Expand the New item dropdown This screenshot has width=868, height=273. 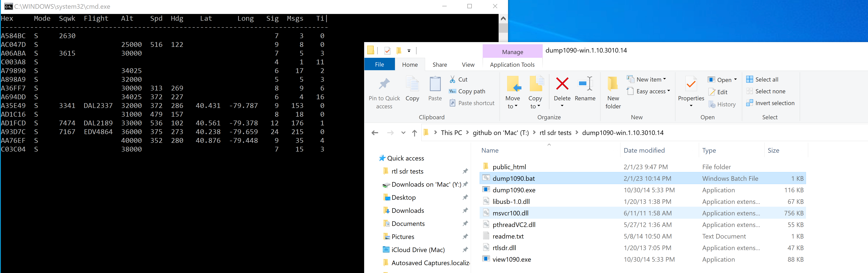(x=646, y=79)
